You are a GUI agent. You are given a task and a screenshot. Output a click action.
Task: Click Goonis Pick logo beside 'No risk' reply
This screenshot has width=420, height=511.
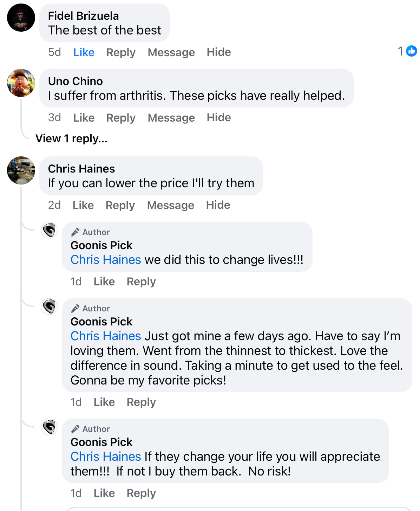(50, 427)
